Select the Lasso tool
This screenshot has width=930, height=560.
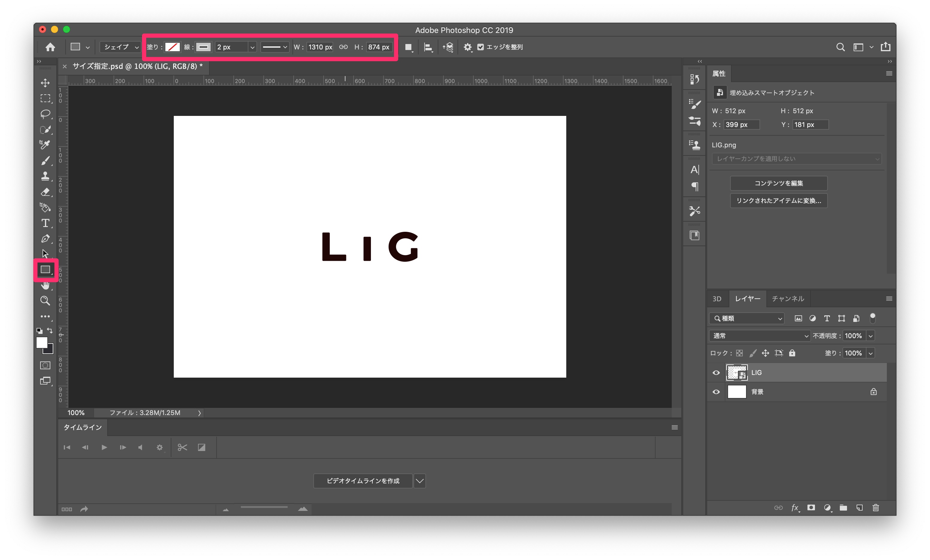click(45, 114)
